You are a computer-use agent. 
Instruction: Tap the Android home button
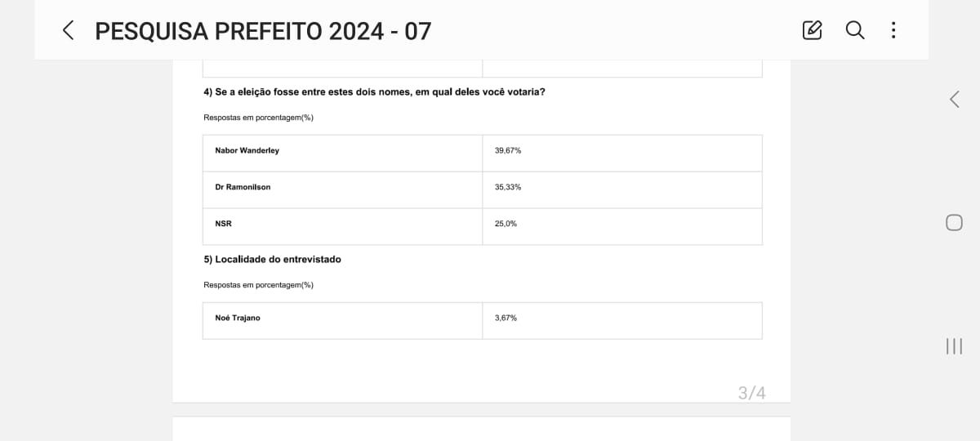pos(954,222)
